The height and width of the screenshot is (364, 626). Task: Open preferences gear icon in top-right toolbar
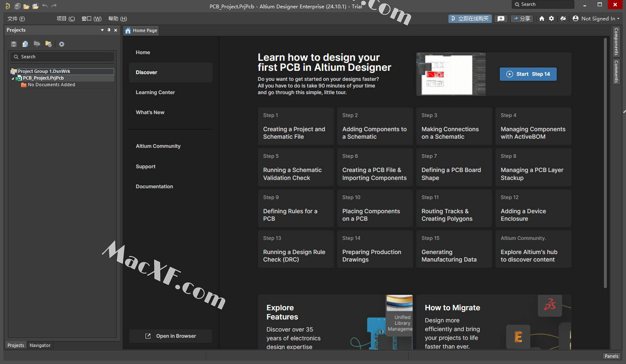coord(551,19)
